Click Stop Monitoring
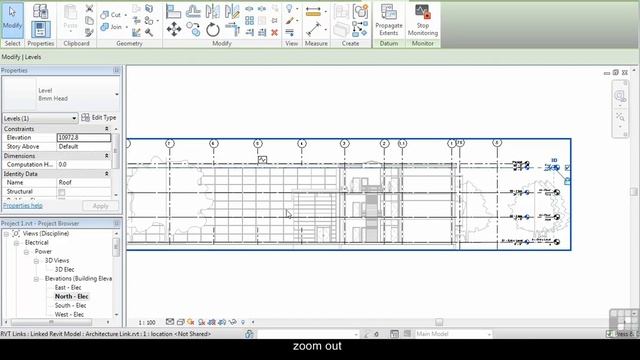 click(x=422, y=20)
